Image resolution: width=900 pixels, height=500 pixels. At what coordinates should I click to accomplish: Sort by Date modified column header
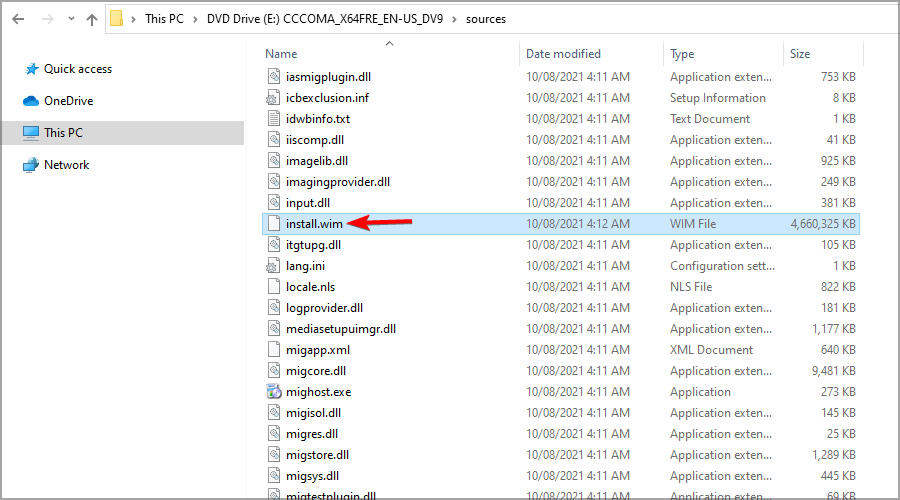[563, 54]
